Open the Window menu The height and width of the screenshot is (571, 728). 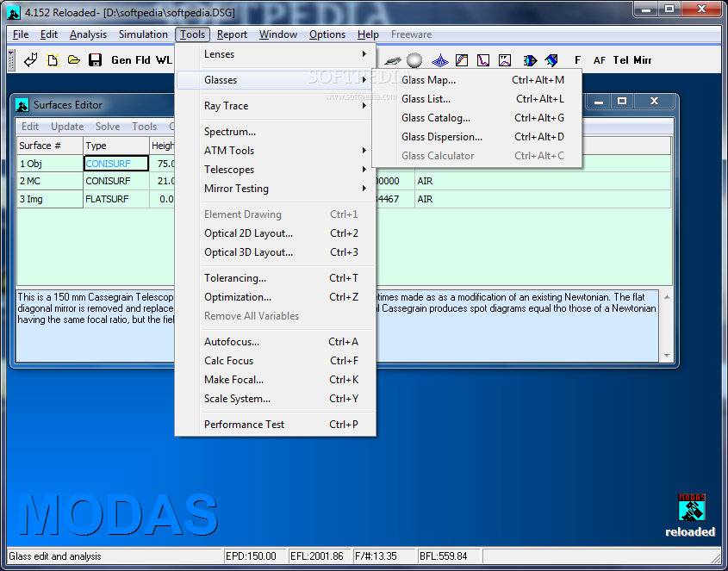click(x=277, y=34)
